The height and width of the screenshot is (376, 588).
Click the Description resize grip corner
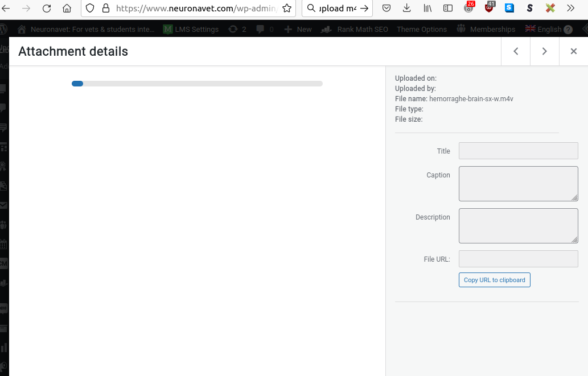[x=574, y=239]
